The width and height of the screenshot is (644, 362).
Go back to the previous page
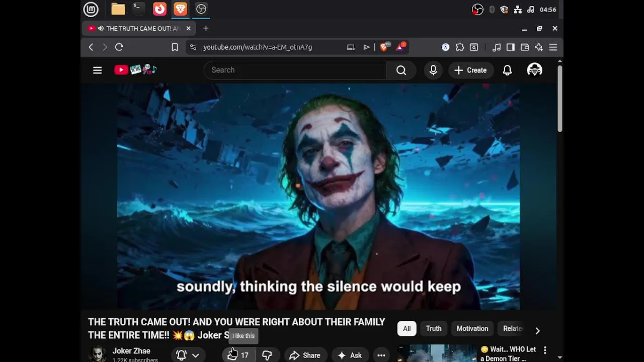pyautogui.click(x=91, y=47)
